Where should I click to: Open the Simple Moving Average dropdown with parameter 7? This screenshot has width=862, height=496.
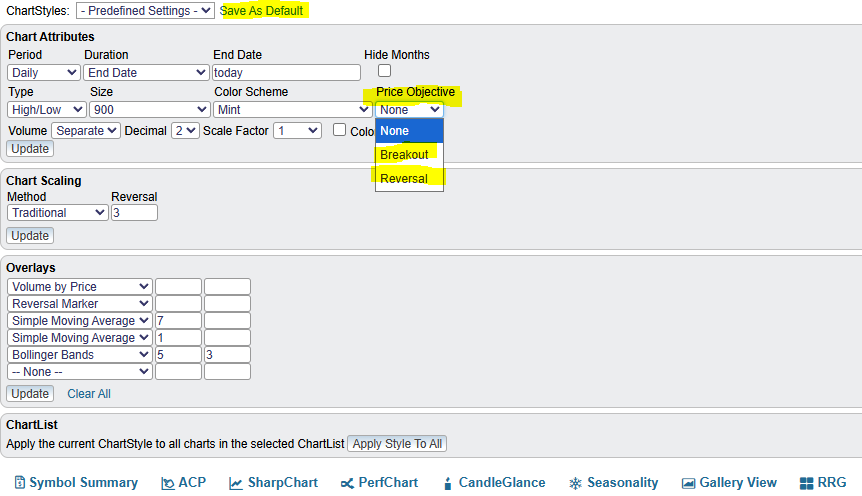[x=80, y=321]
